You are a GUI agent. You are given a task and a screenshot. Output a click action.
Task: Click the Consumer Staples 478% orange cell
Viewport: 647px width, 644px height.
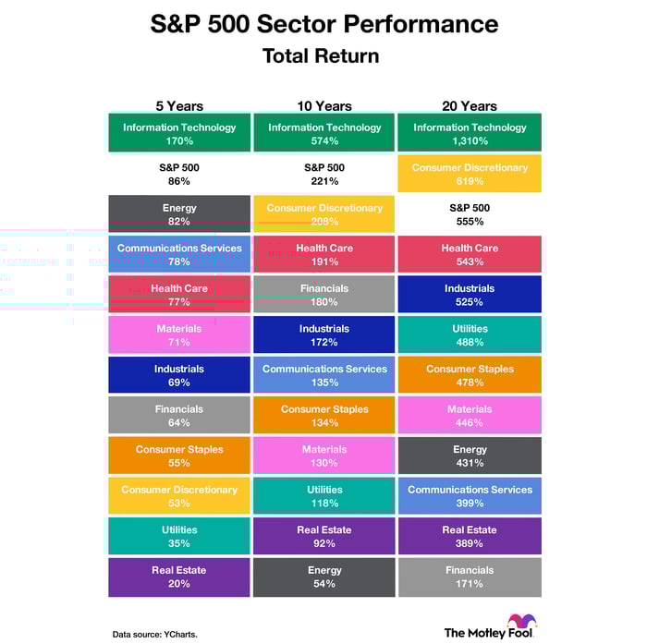pos(470,375)
